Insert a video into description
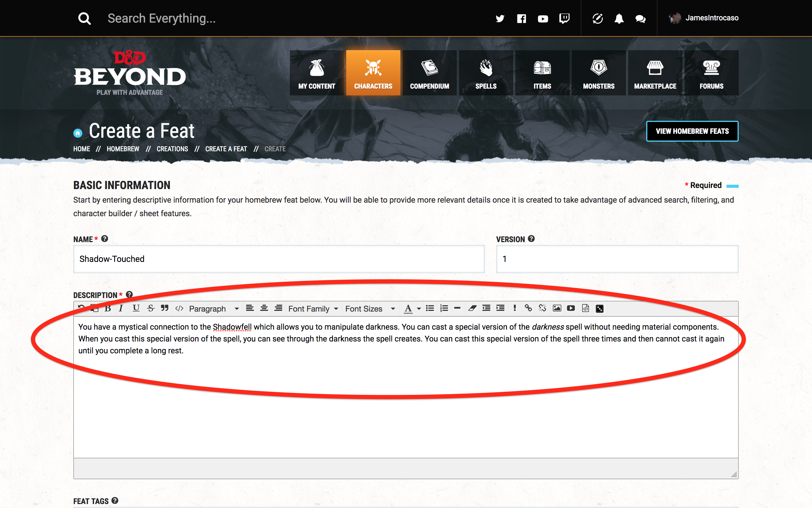 571,308
